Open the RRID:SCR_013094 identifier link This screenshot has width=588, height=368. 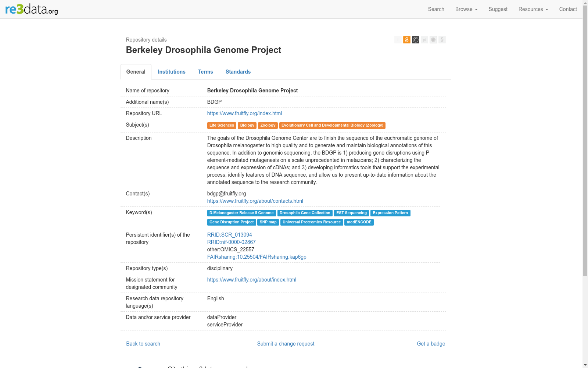click(230, 235)
